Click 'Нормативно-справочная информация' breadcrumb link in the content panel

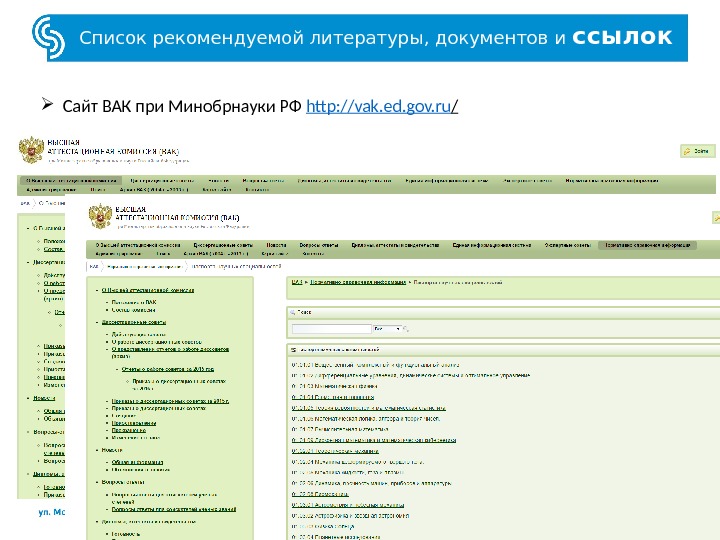[358, 282]
